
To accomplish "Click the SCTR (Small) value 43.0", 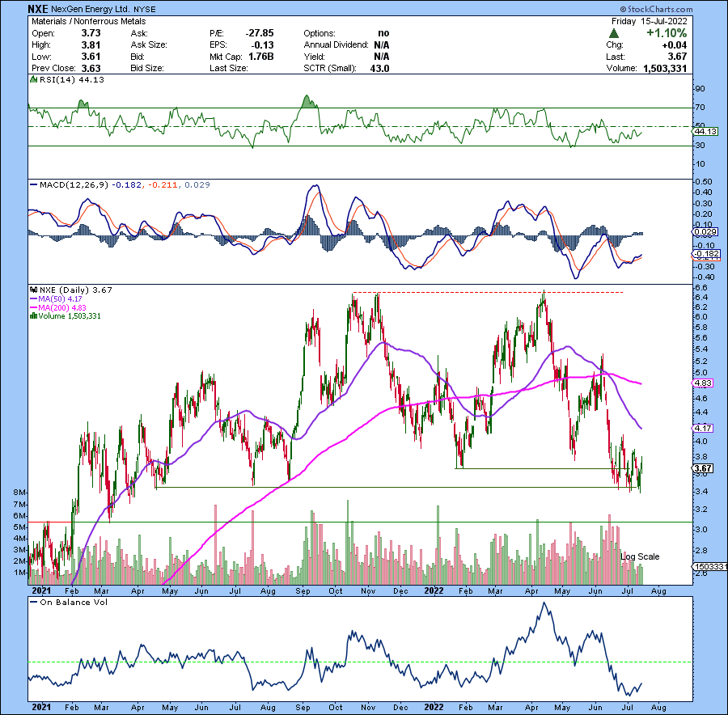I will 379,68.
